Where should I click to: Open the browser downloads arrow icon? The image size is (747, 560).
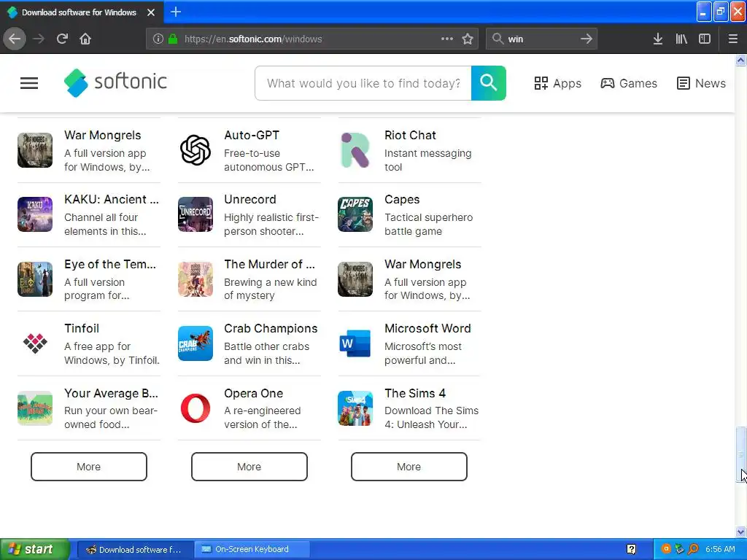tap(658, 39)
